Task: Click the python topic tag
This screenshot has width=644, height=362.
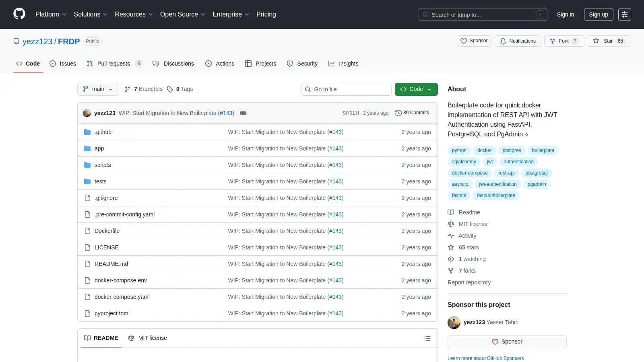Action: [x=459, y=150]
